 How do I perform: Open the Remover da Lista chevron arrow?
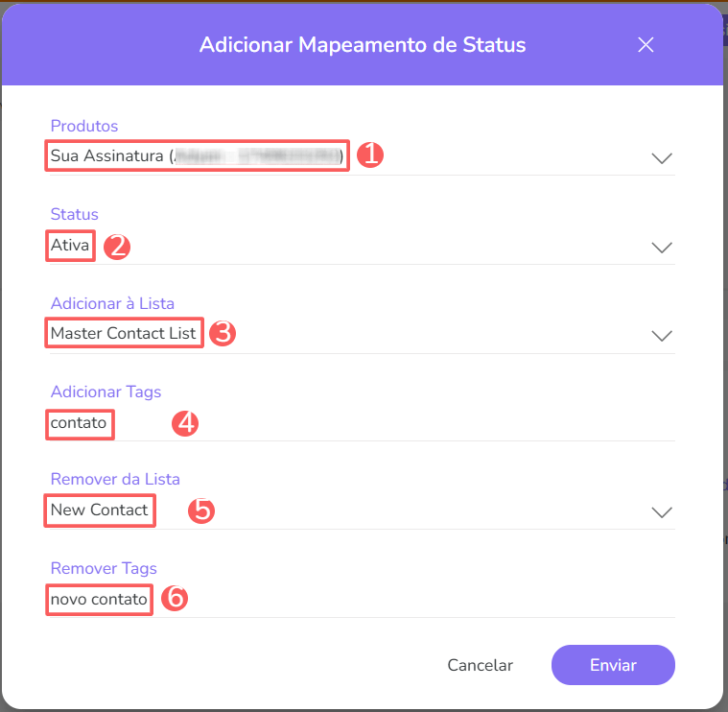(x=662, y=511)
